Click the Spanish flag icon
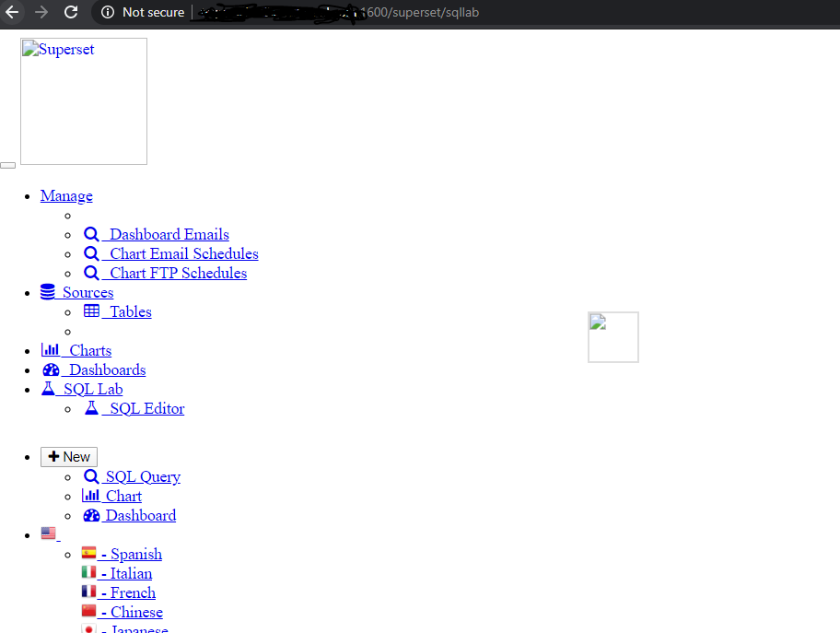 [x=89, y=553]
